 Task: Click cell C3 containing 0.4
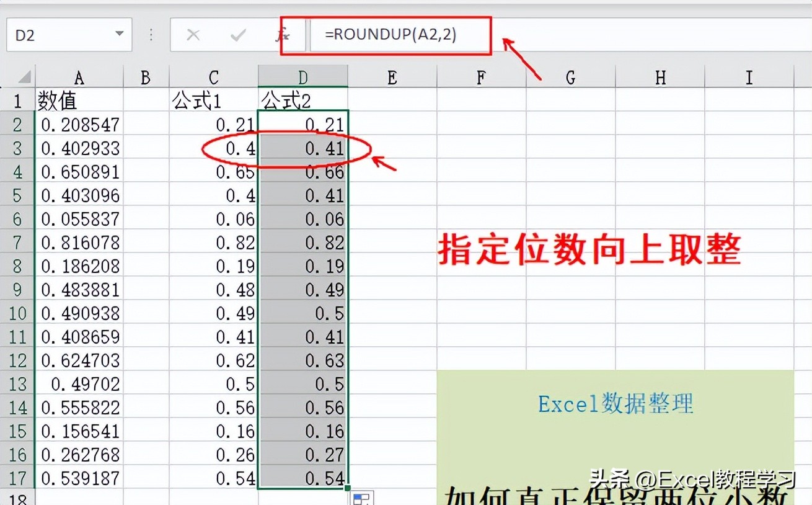214,148
